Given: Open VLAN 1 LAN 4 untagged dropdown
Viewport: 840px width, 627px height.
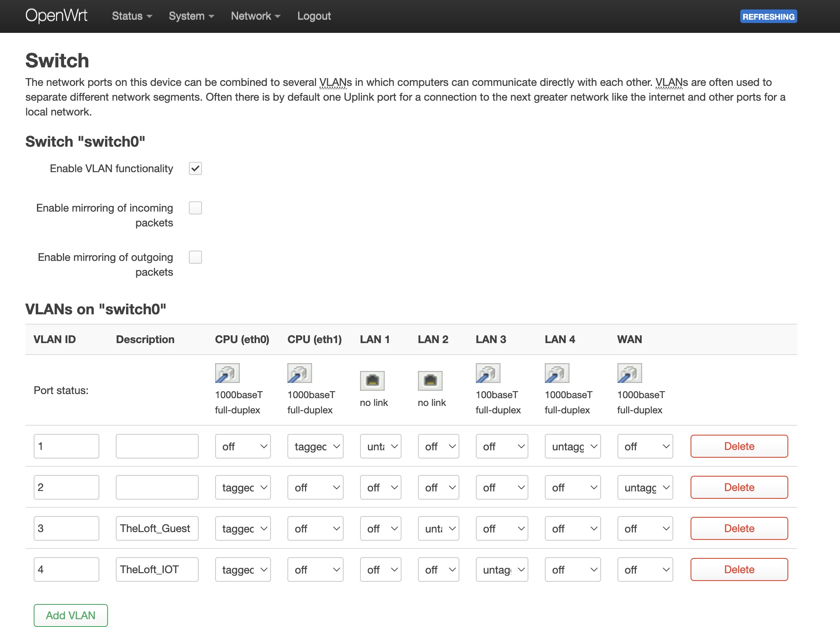Looking at the screenshot, I should click(x=573, y=446).
